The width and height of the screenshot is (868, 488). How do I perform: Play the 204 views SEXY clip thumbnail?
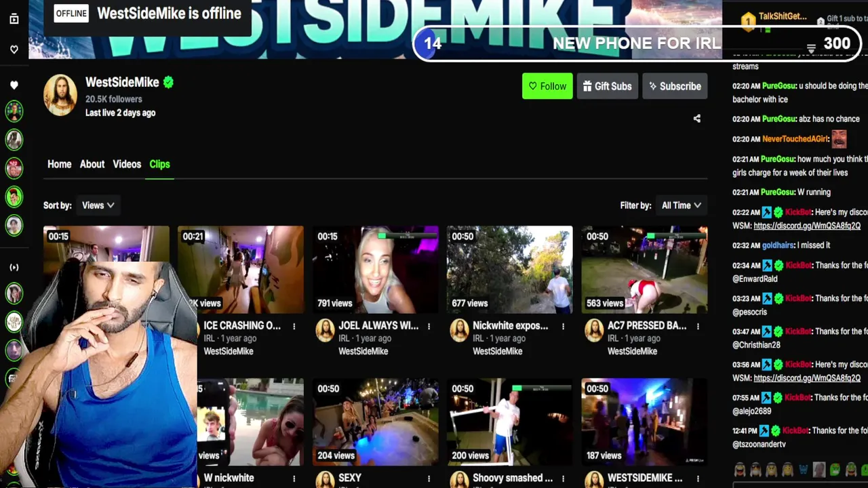(375, 422)
